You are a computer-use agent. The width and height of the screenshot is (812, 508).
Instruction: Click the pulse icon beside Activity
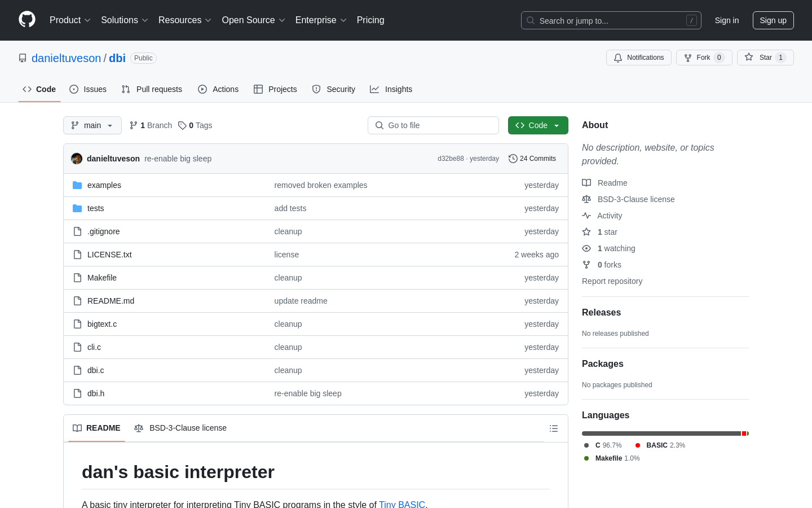pos(586,216)
